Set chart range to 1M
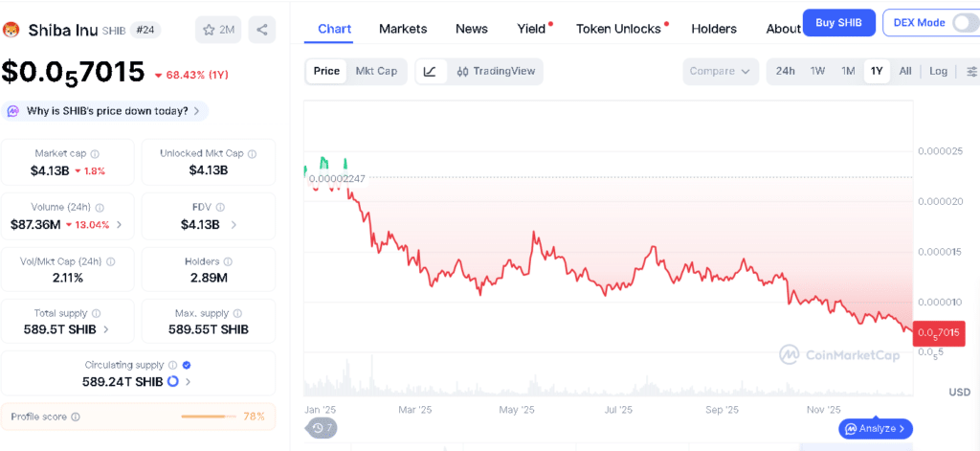 pyautogui.click(x=848, y=71)
